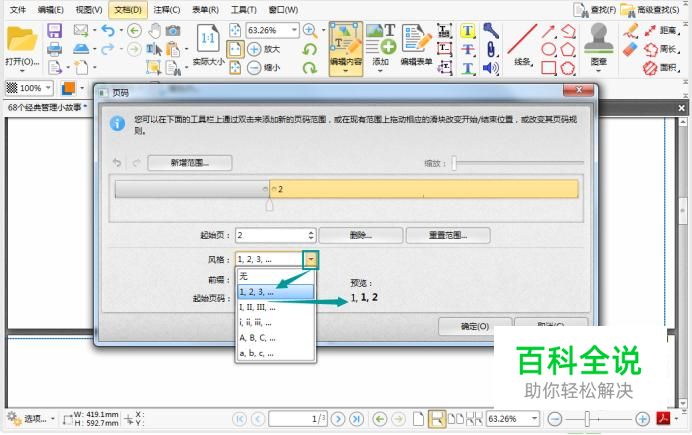The height and width of the screenshot is (435, 692).
Task: Rotate the view counterclockwise
Action: (x=310, y=49)
